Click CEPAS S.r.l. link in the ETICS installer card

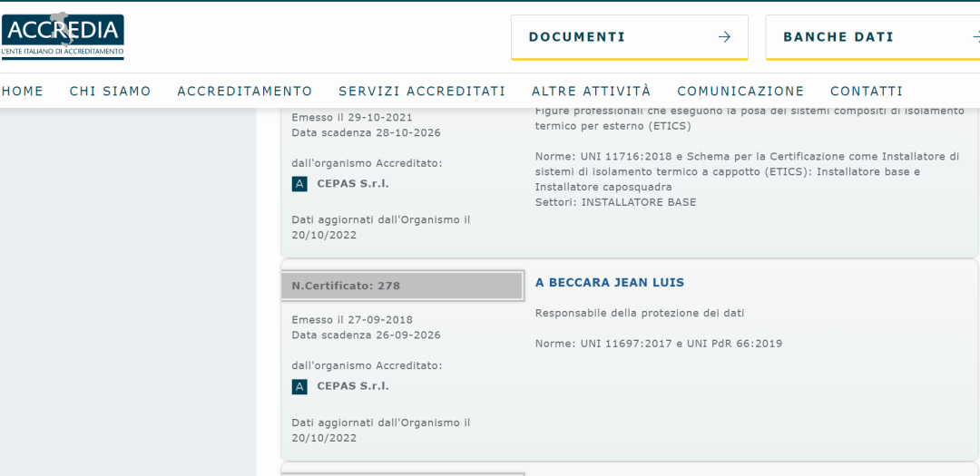(352, 184)
